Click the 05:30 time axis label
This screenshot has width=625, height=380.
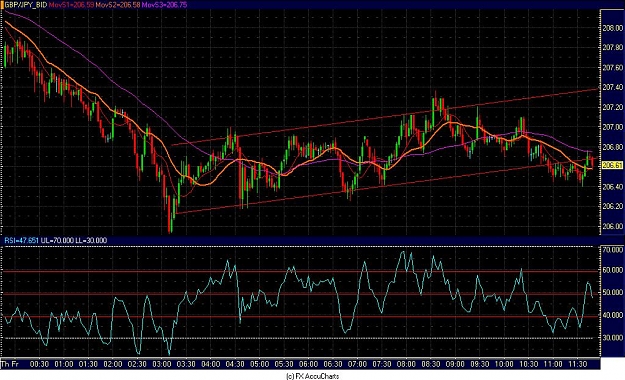[x=284, y=364]
